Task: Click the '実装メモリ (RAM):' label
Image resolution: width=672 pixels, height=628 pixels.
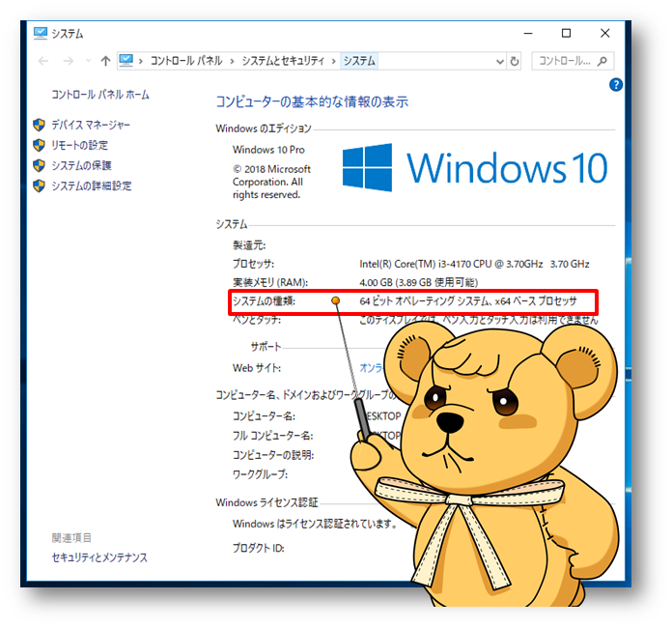Action: click(x=270, y=282)
